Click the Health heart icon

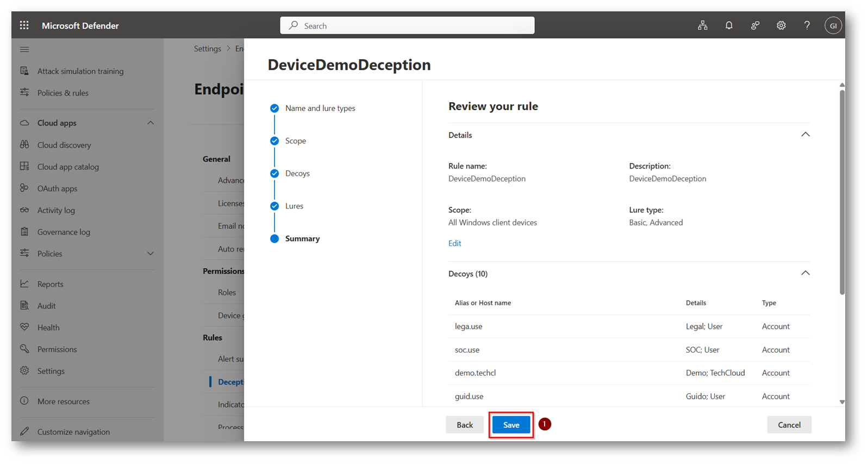tap(24, 327)
